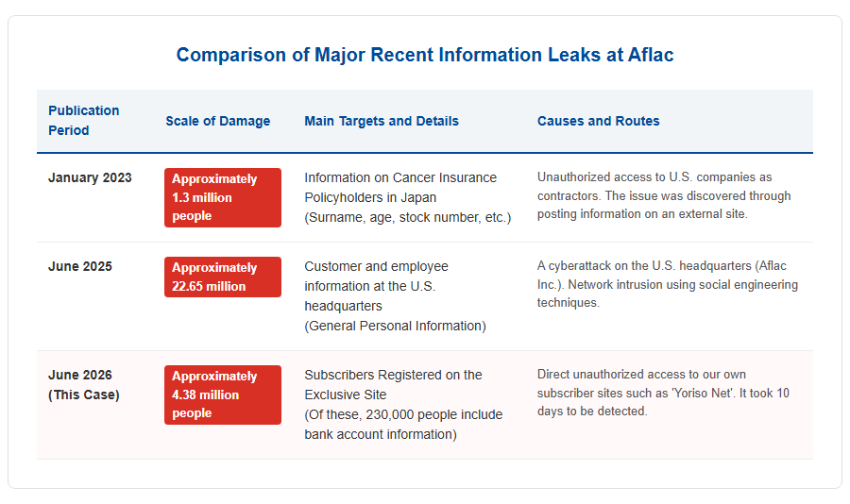Click the Cancer Insurance Policyholders details text
The height and width of the screenshot is (504, 850).
point(400,188)
